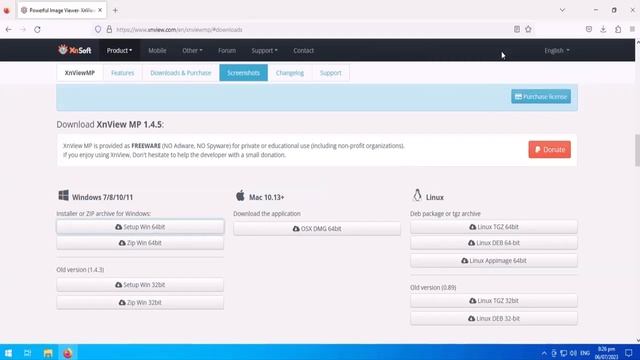
Task: Open the Mobile nav item
Action: (157, 51)
